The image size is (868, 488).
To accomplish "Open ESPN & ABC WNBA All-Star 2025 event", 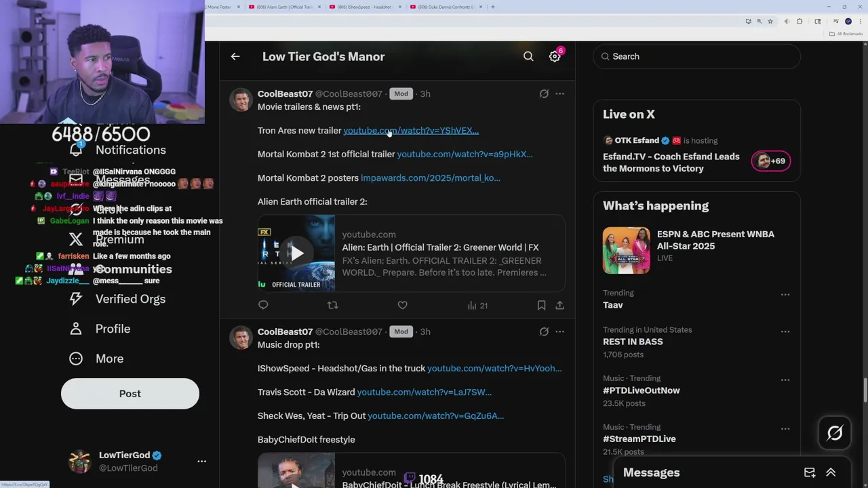I will tap(715, 240).
